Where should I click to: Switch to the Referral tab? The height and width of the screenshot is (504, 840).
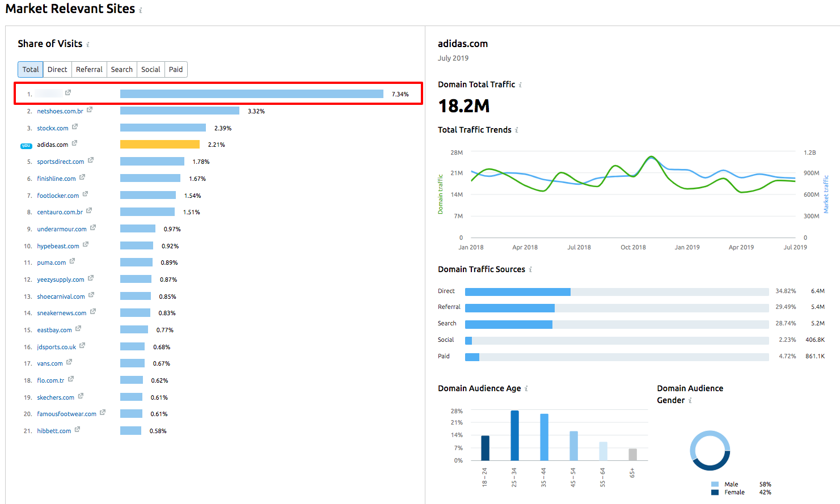pyautogui.click(x=89, y=69)
